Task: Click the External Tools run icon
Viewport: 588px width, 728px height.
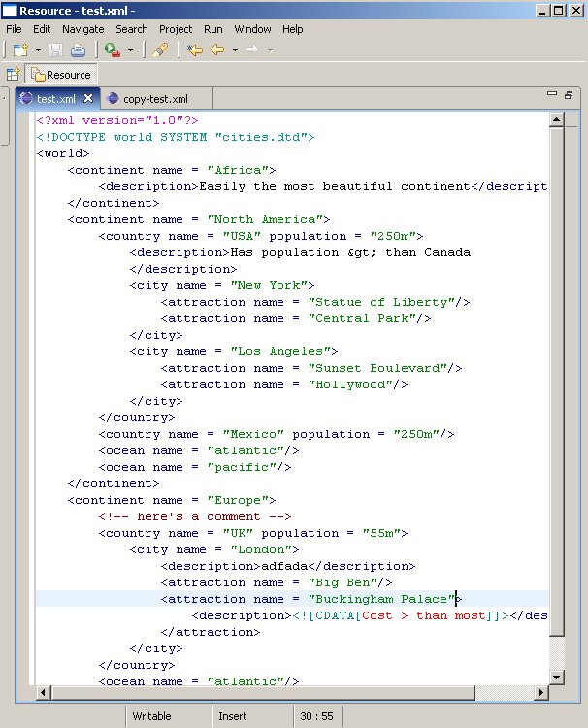Action: point(113,50)
